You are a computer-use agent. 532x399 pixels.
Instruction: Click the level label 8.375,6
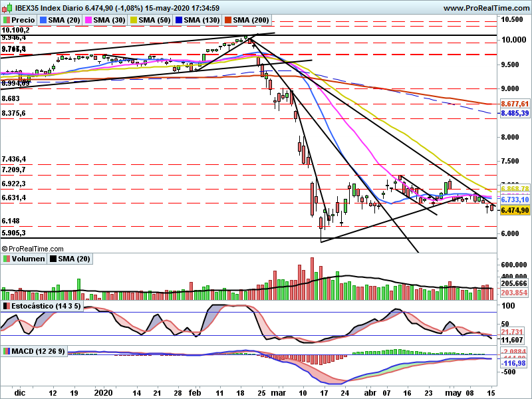click(x=13, y=113)
